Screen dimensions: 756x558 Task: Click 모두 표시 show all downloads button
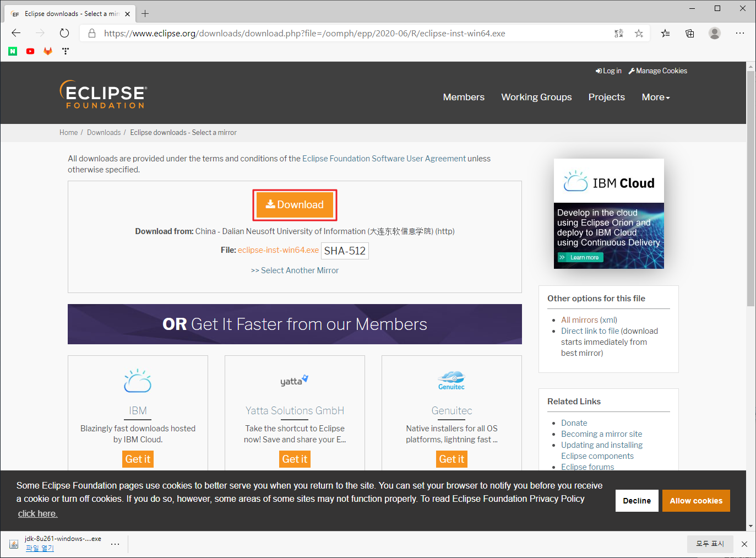pos(710,544)
